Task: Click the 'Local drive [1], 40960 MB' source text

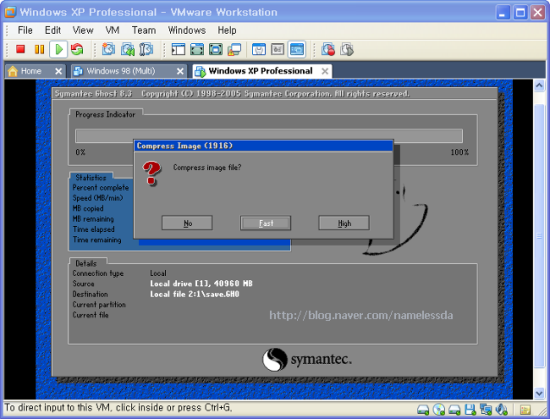Action: click(201, 283)
